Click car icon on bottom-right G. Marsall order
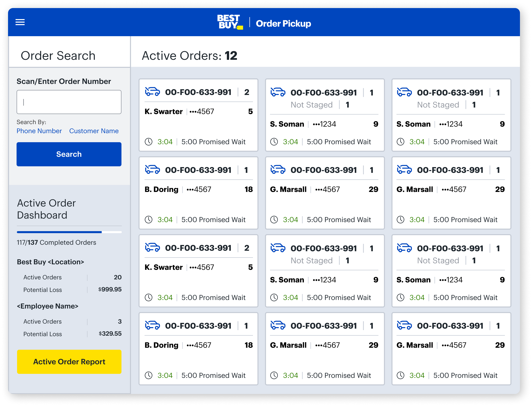Screen dimensions: 532x406 [x=404, y=325]
